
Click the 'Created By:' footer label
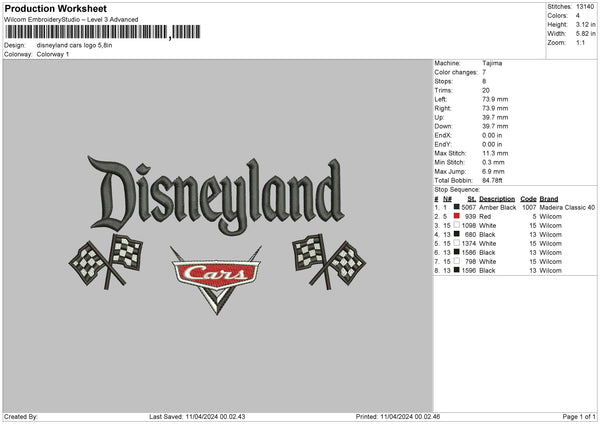click(21, 416)
